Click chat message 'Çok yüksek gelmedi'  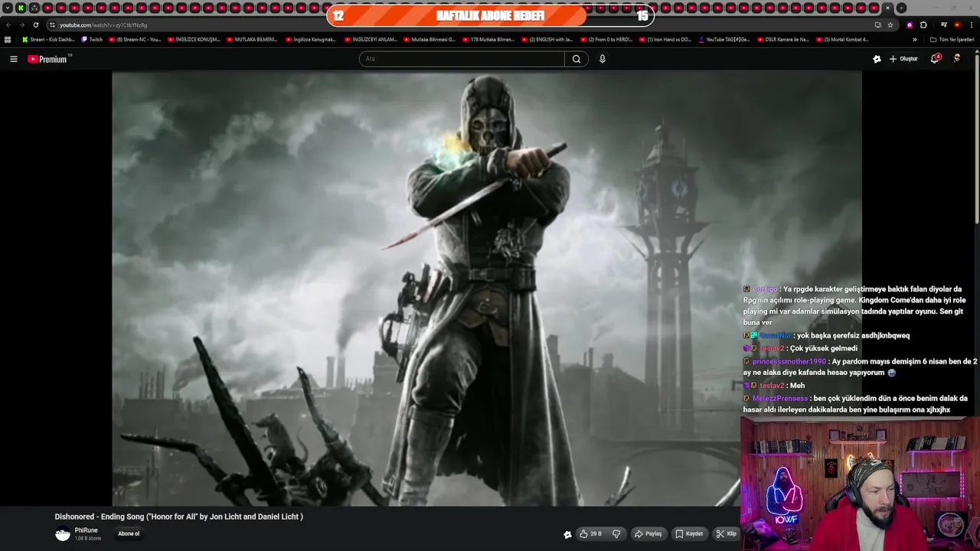[x=824, y=348]
